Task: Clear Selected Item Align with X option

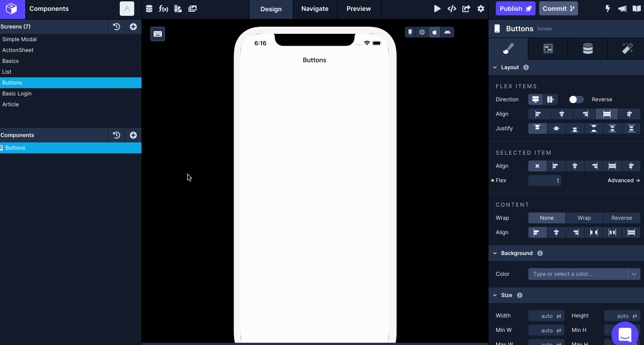Action: click(537, 166)
